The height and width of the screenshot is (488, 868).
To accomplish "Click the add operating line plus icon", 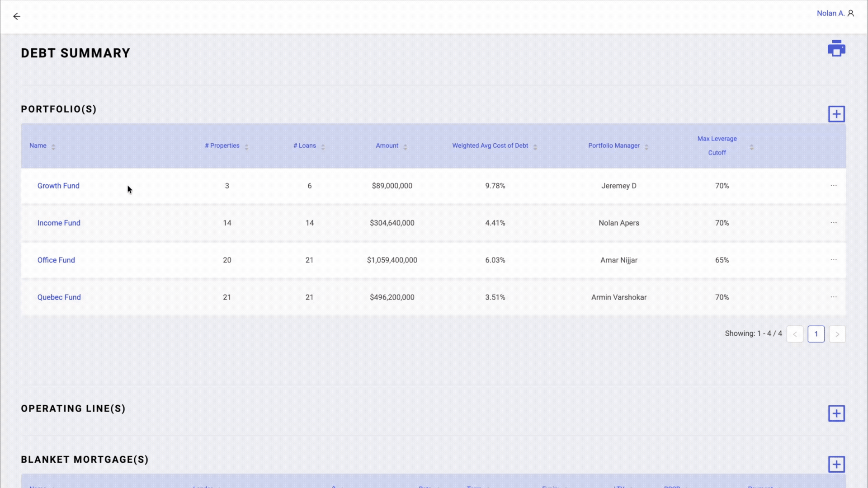I will point(836,413).
